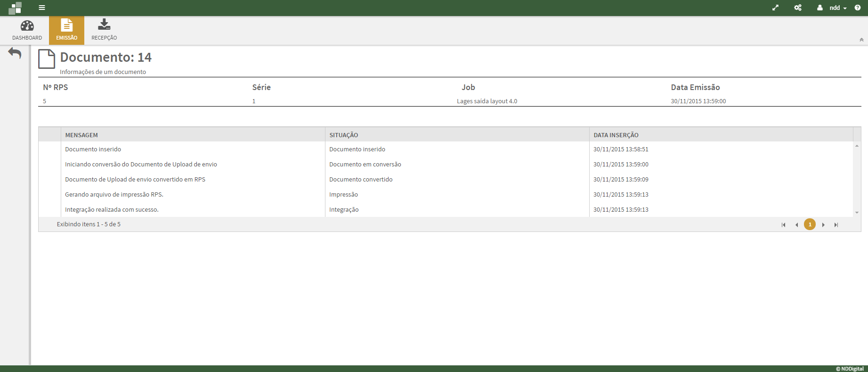Select the 'Integração realizada com sucesso' row
The width and height of the screenshot is (868, 372).
[112, 209]
